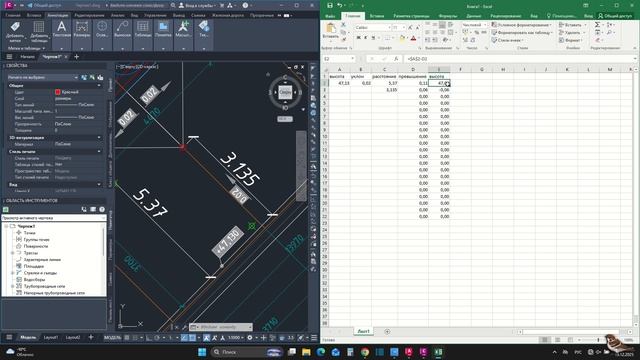
Task: Open the Analyze ribbon tab in Civil 3D
Action: 118,15
